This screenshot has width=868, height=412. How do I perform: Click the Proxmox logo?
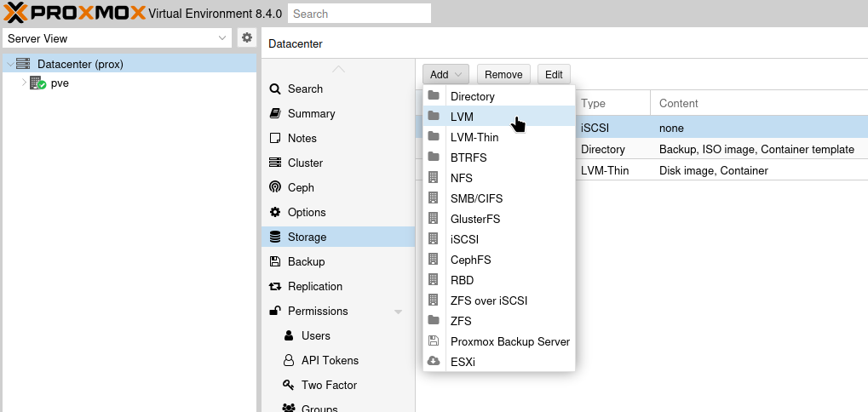pos(75,13)
